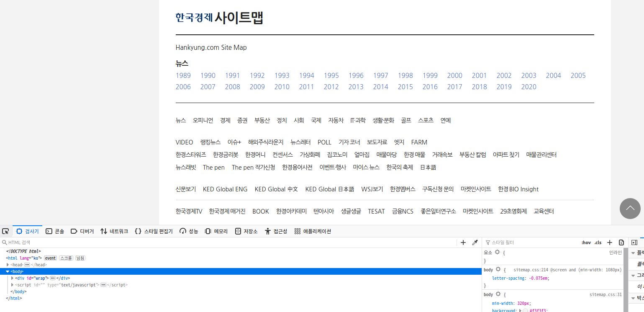The image size is (644, 312).
Task: Focus the 스타일 필터 filter field
Action: (x=531, y=242)
